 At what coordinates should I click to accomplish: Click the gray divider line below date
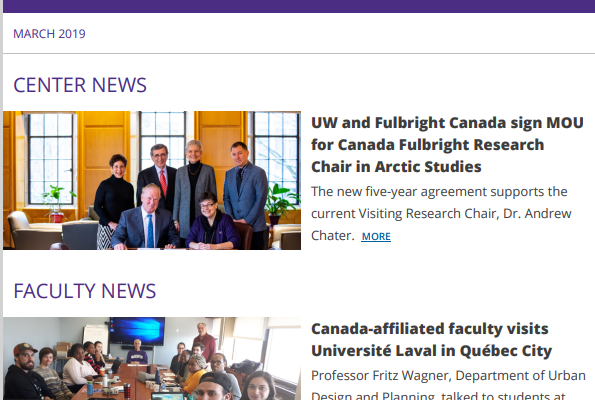tap(299, 54)
